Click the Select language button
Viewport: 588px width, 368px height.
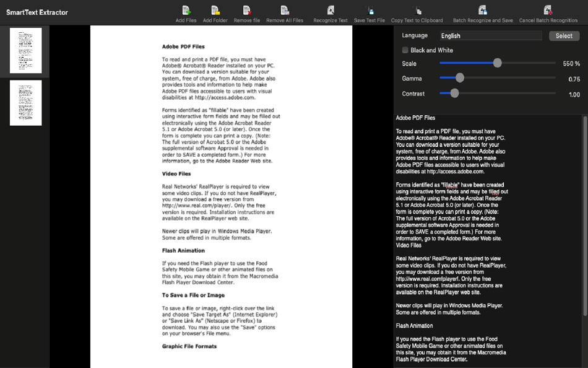click(564, 36)
